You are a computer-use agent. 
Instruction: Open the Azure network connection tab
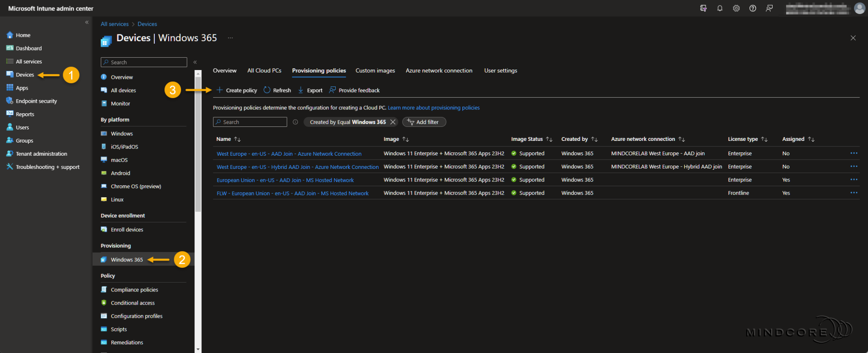(x=439, y=71)
